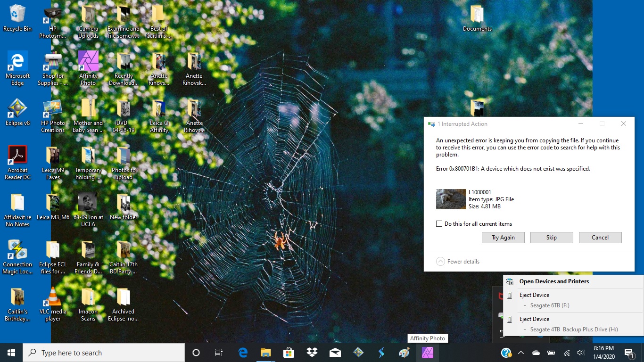Select the Connection Magic Loc shortcut

17,257
